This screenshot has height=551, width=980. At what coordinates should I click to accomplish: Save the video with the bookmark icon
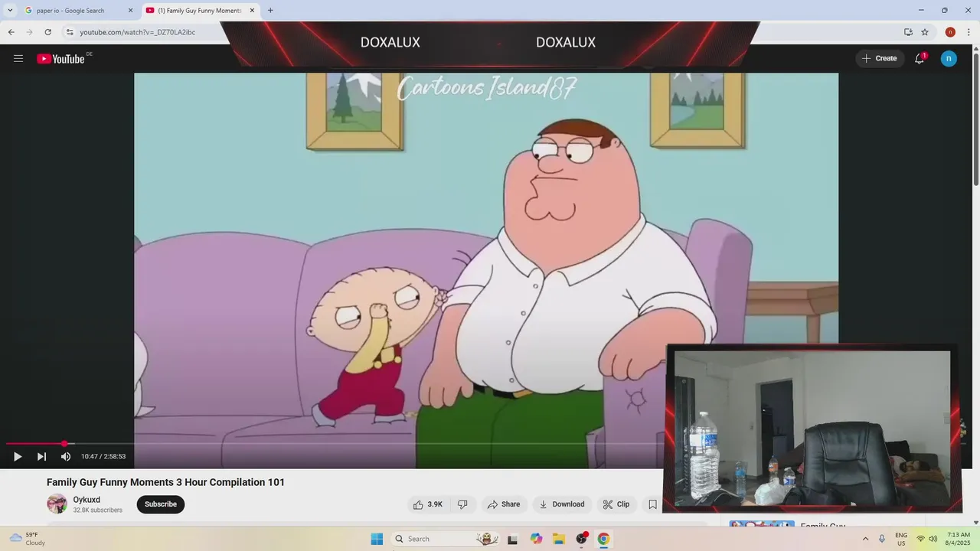pyautogui.click(x=652, y=504)
